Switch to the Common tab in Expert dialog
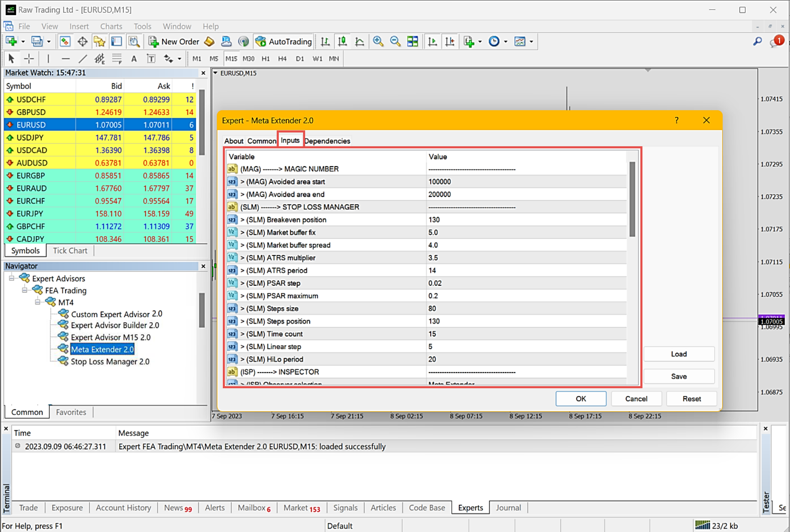 tap(262, 141)
